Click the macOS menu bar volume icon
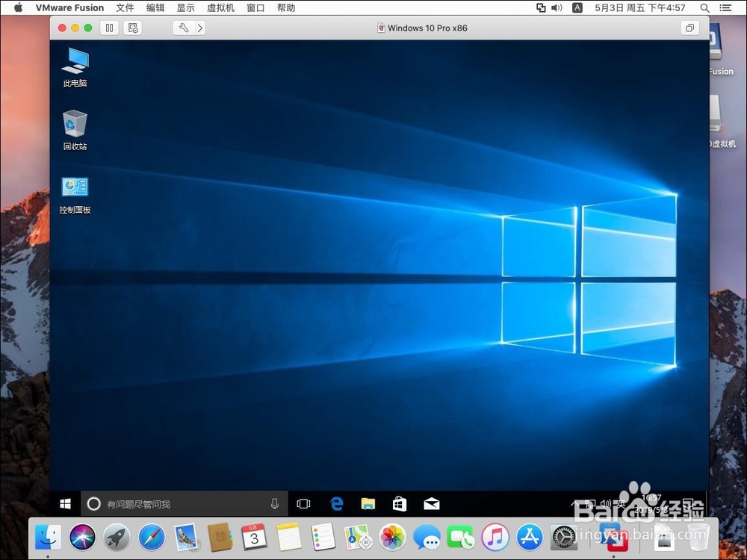The height and width of the screenshot is (560, 747). click(x=557, y=7)
